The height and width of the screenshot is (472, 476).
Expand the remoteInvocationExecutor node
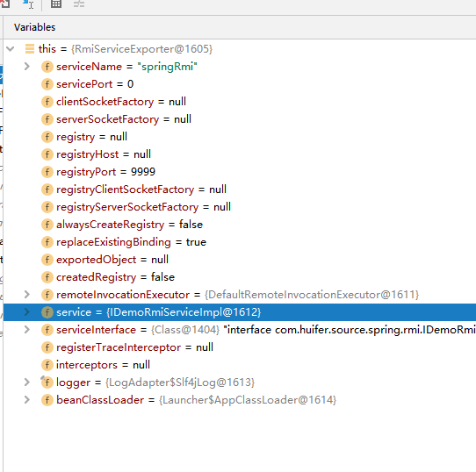pyautogui.click(x=27, y=294)
